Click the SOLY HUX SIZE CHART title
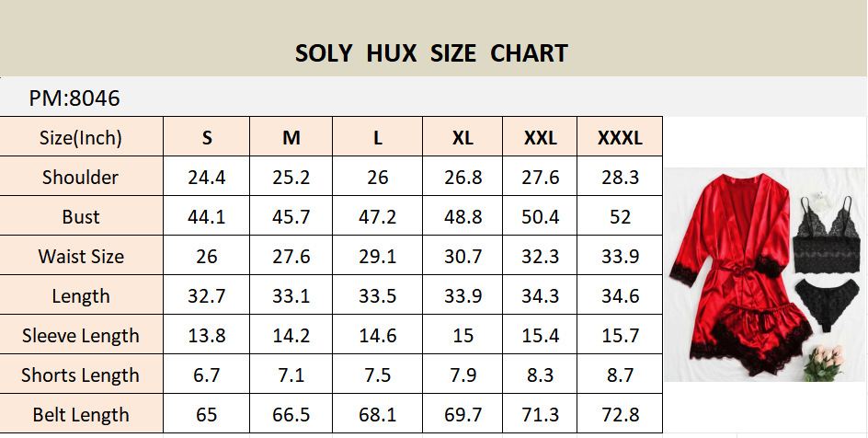The height and width of the screenshot is (438, 868). [x=431, y=53]
